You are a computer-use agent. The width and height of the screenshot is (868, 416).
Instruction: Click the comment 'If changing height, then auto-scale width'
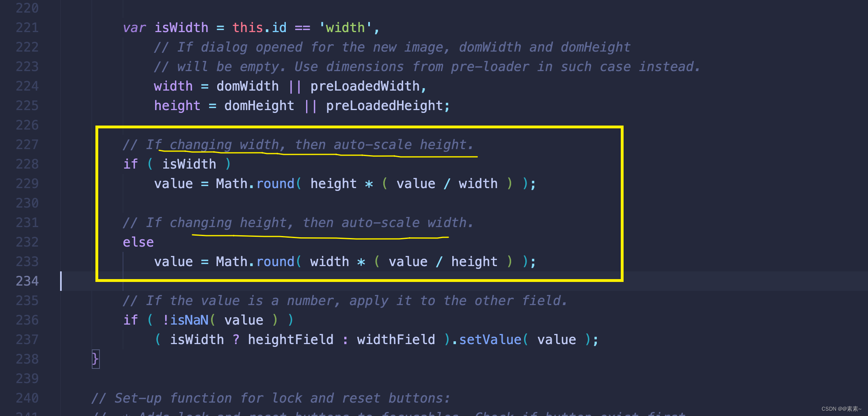click(298, 223)
